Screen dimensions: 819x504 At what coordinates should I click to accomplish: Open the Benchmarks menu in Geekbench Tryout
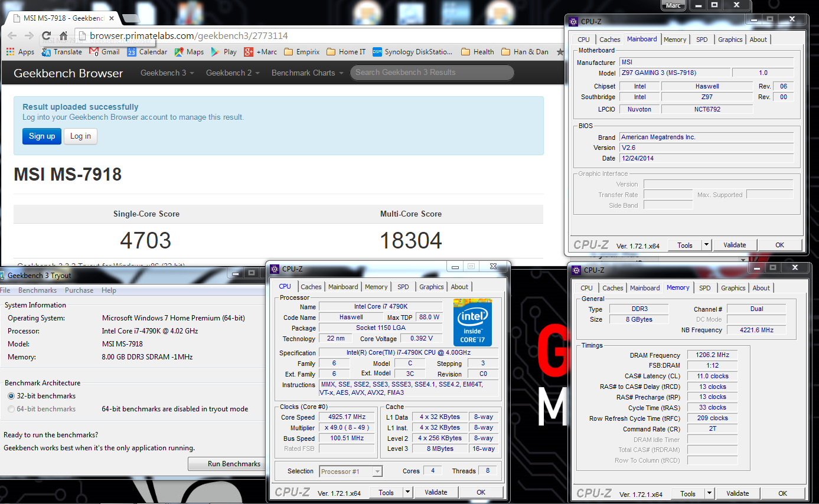pos(37,290)
